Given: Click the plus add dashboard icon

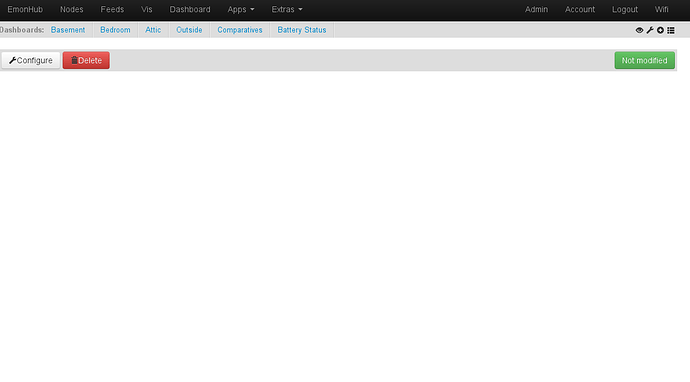Looking at the screenshot, I should point(661,30).
